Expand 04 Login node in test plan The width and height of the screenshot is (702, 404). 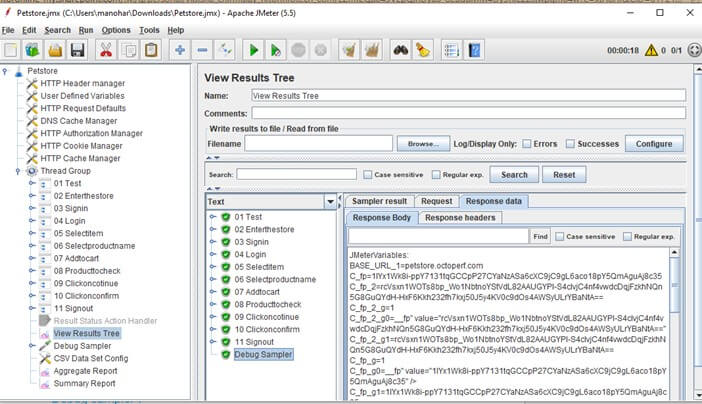(x=32, y=220)
